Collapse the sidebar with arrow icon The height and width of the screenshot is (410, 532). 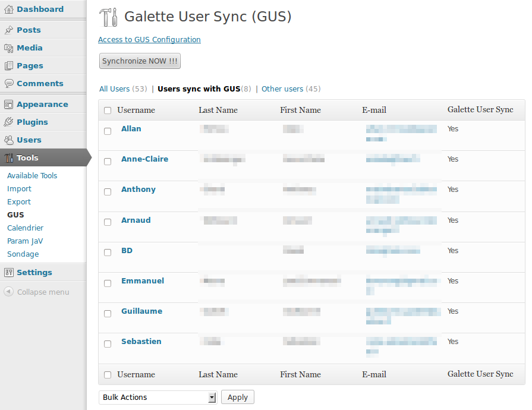(x=8, y=292)
